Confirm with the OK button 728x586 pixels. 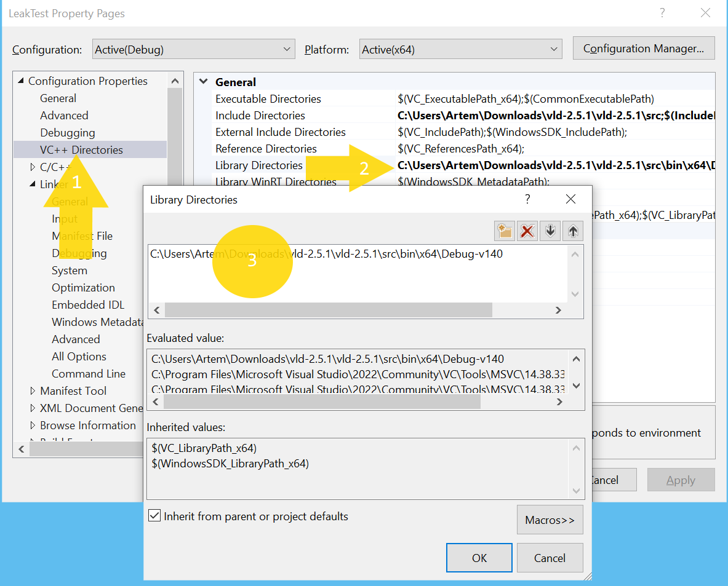click(x=479, y=558)
